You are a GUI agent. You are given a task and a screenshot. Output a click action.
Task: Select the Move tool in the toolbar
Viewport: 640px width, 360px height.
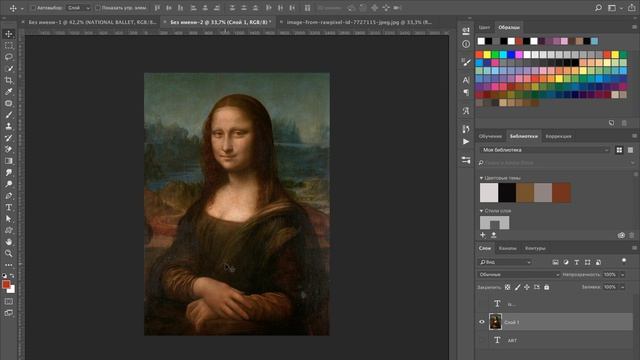point(9,34)
